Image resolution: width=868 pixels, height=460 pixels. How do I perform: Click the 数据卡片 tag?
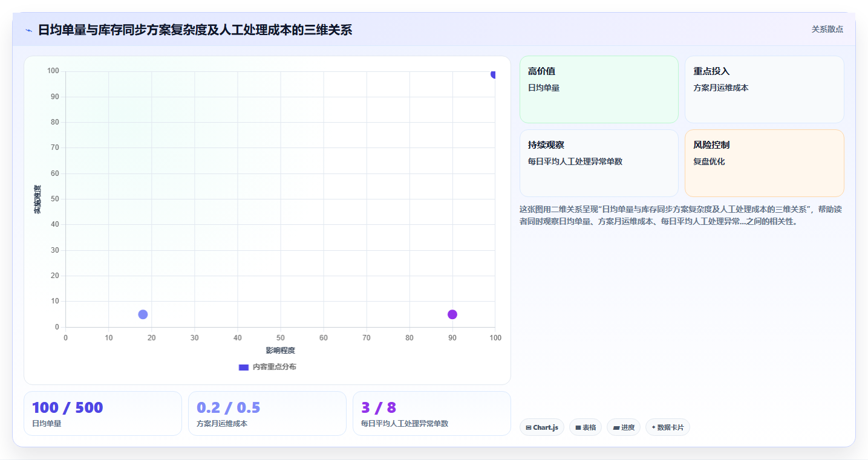[668, 427]
